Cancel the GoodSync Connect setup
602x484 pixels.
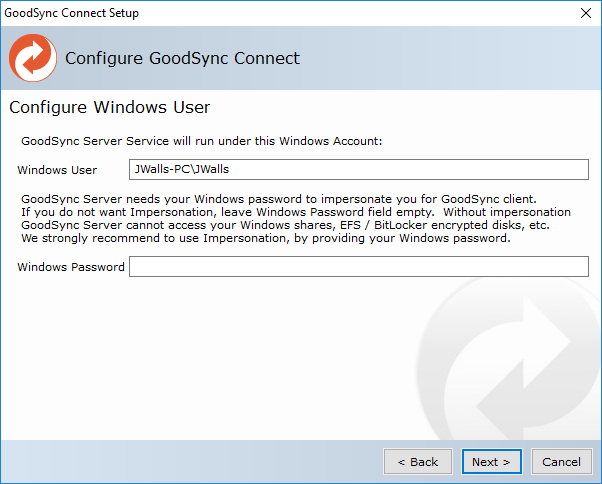click(561, 461)
